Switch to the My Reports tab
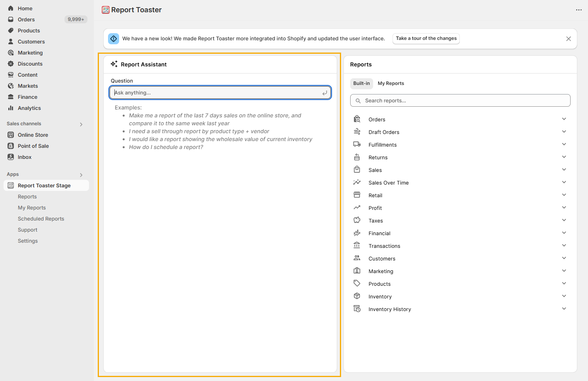588x381 pixels. 391,83
